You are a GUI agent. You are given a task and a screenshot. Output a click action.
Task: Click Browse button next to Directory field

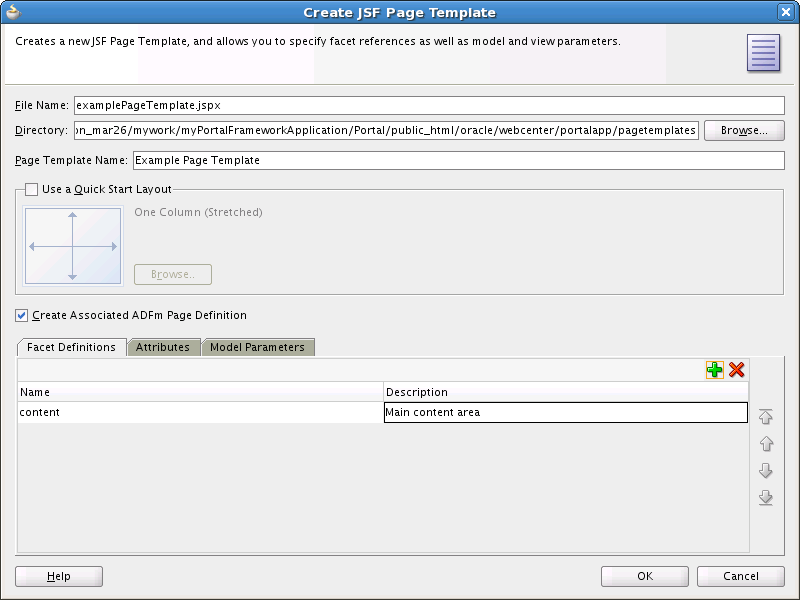pos(744,131)
